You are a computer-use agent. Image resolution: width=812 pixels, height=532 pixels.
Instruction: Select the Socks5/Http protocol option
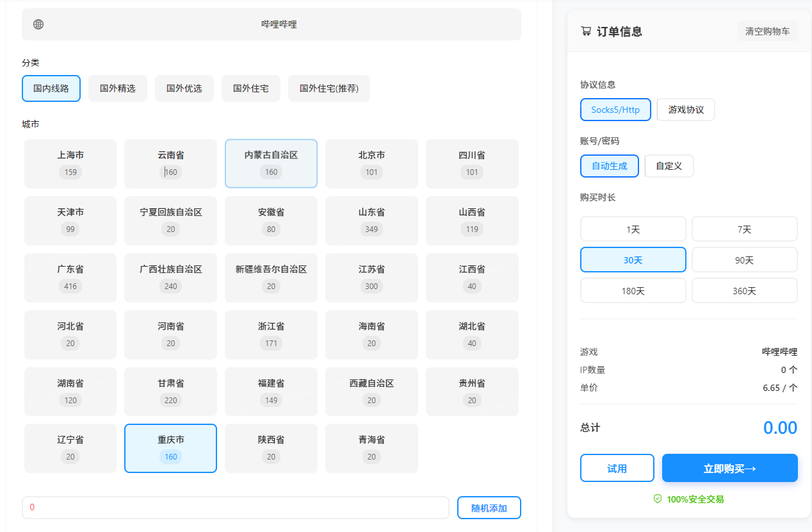click(x=615, y=110)
